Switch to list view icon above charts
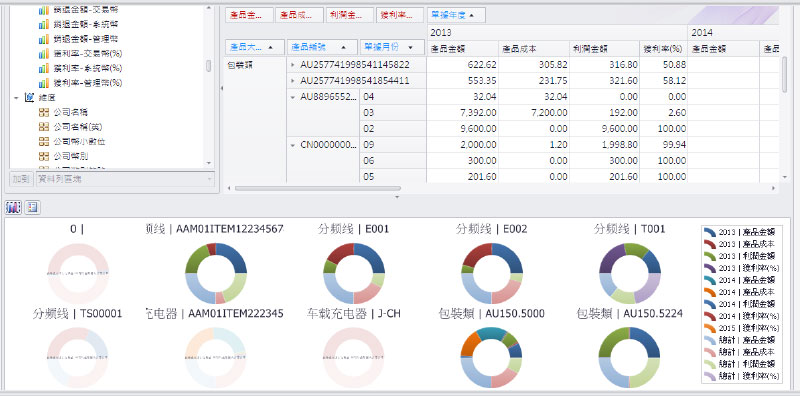This screenshot has width=800, height=396. (33, 207)
